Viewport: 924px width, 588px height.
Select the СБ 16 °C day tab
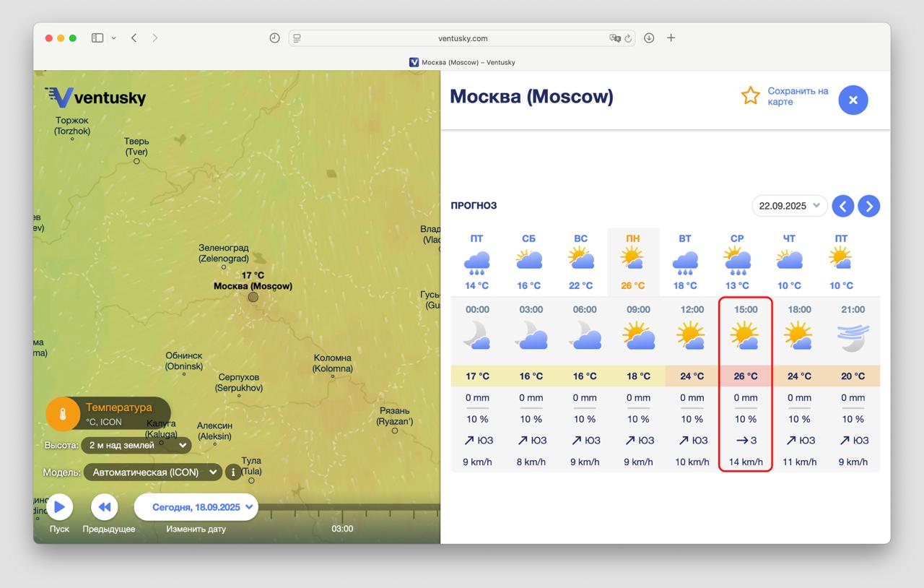pos(528,261)
